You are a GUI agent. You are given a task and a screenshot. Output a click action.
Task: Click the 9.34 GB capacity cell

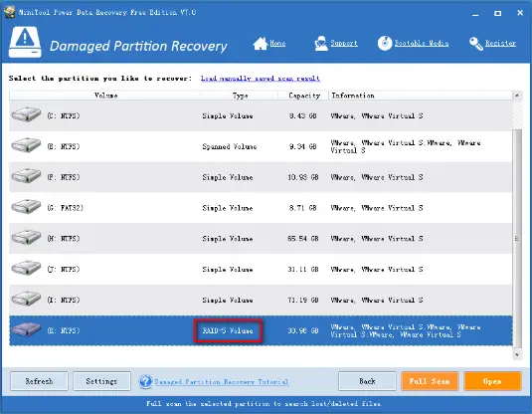(302, 146)
